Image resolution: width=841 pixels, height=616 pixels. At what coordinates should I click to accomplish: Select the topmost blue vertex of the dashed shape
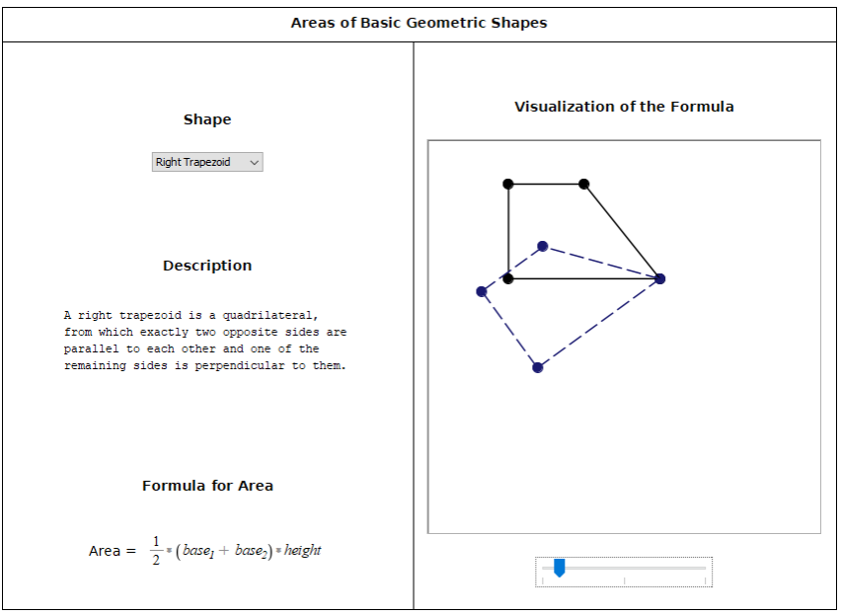pos(543,246)
